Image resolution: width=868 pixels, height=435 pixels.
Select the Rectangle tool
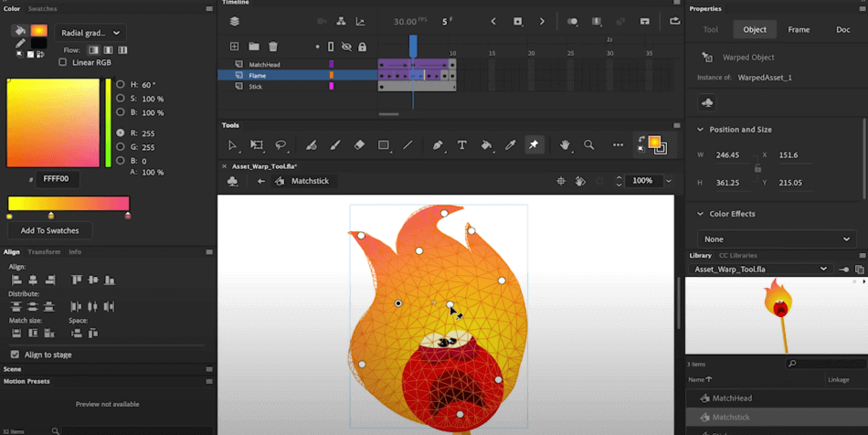pos(383,145)
